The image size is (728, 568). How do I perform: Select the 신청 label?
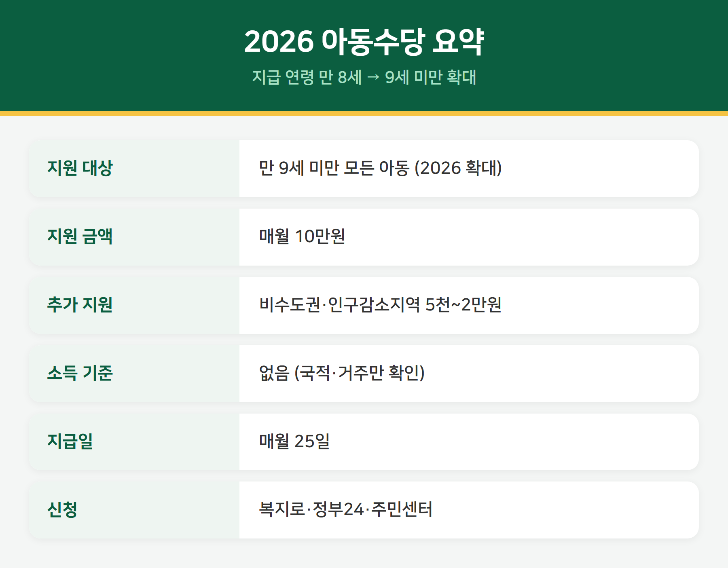pyautogui.click(x=62, y=510)
